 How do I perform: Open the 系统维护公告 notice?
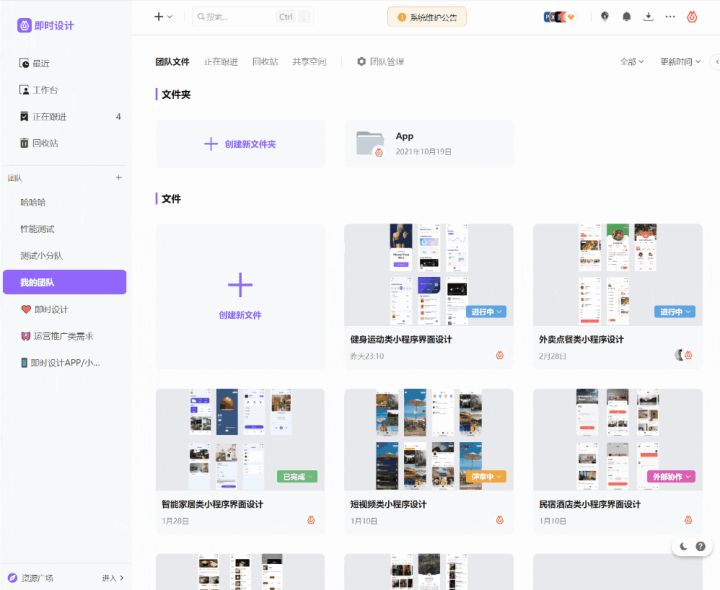pos(427,17)
